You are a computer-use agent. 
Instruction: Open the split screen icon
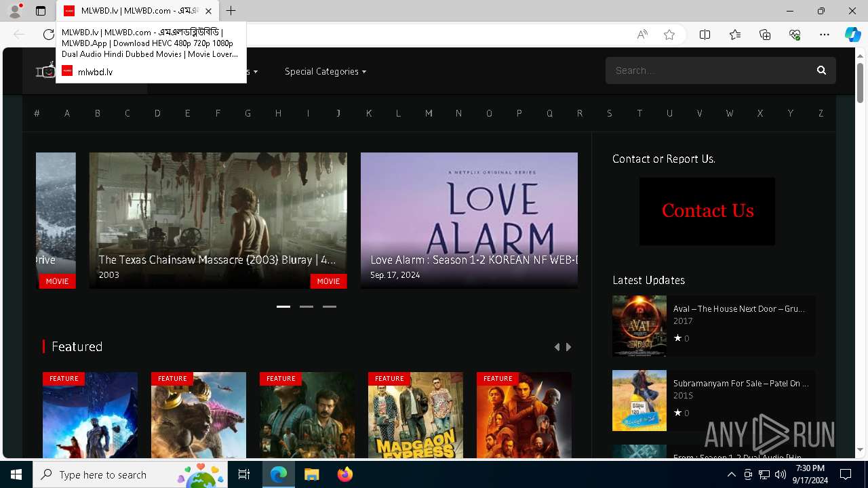pyautogui.click(x=705, y=35)
